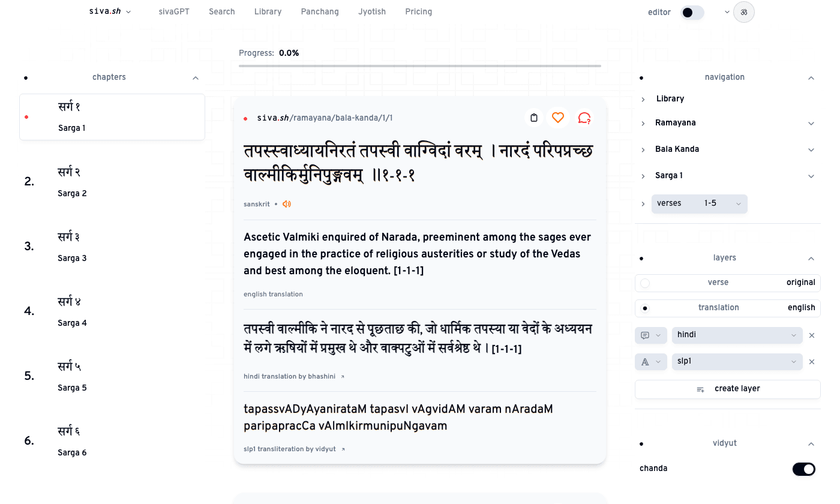Open the hindi language dropdown
Viewport: 840px width, 504px height.
tap(737, 335)
